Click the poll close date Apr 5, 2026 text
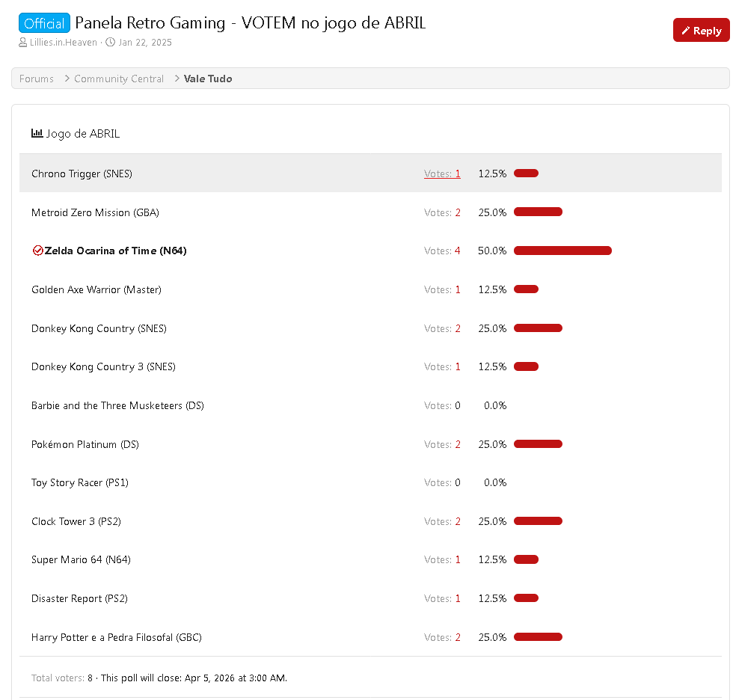This screenshot has width=736, height=700. tap(235, 678)
